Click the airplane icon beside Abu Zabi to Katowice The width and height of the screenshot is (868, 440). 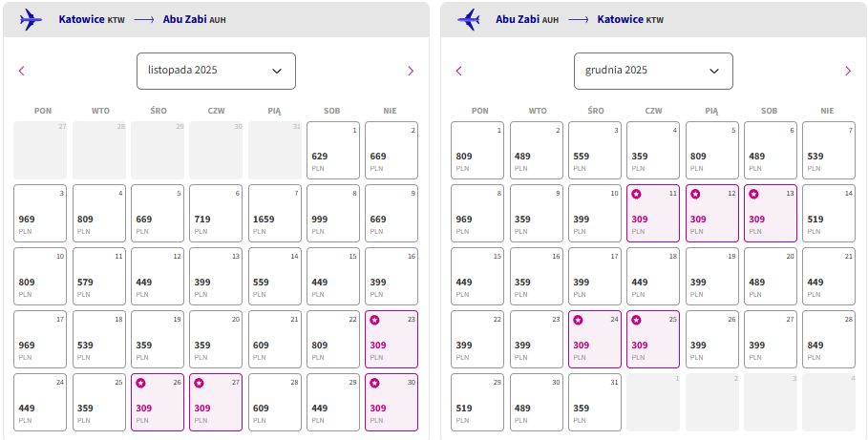[468, 19]
